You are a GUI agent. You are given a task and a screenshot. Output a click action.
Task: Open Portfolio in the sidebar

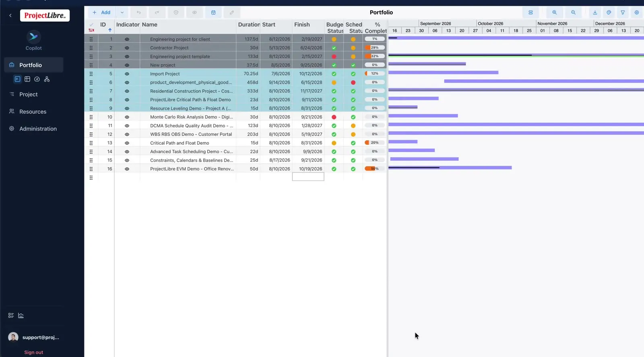pos(34,65)
